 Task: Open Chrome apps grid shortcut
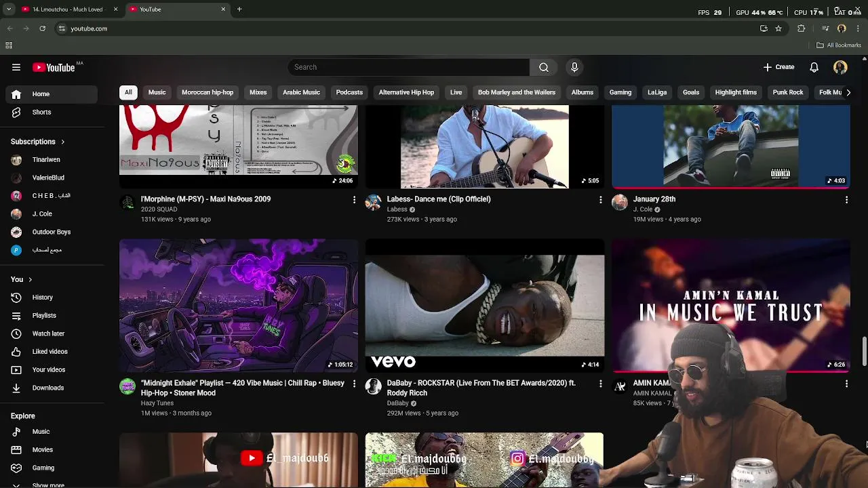[9, 45]
